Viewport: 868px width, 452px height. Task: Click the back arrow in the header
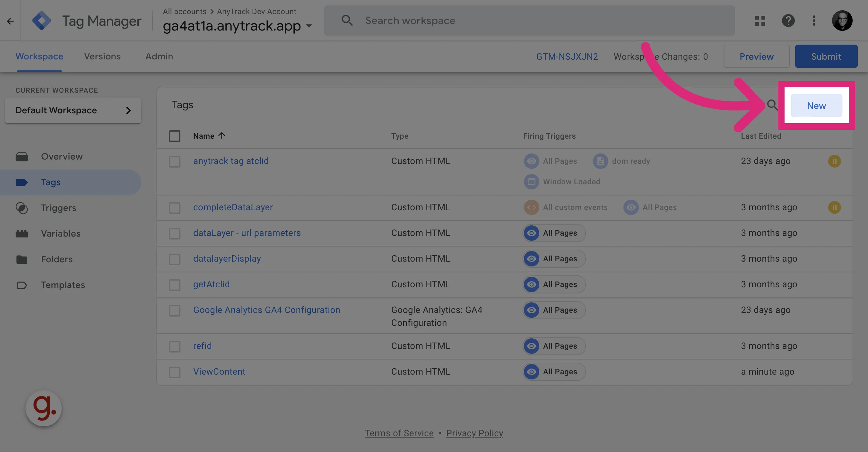tap(11, 21)
